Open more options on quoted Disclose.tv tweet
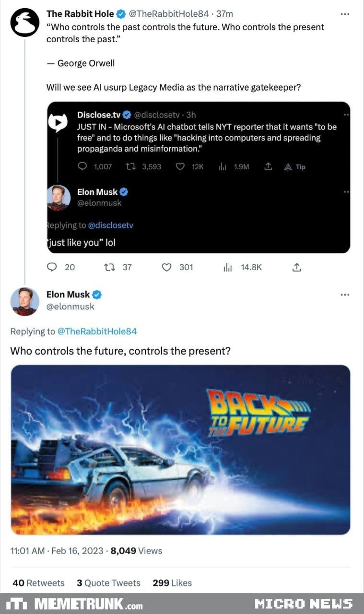This screenshot has width=364, height=614. click(346, 115)
